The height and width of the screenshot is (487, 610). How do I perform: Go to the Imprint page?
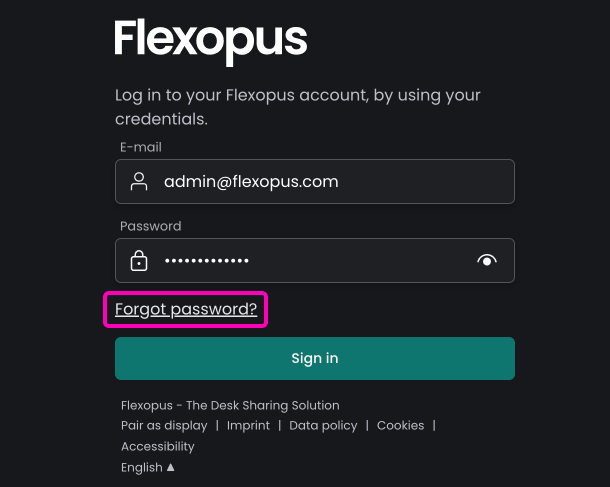tap(248, 426)
